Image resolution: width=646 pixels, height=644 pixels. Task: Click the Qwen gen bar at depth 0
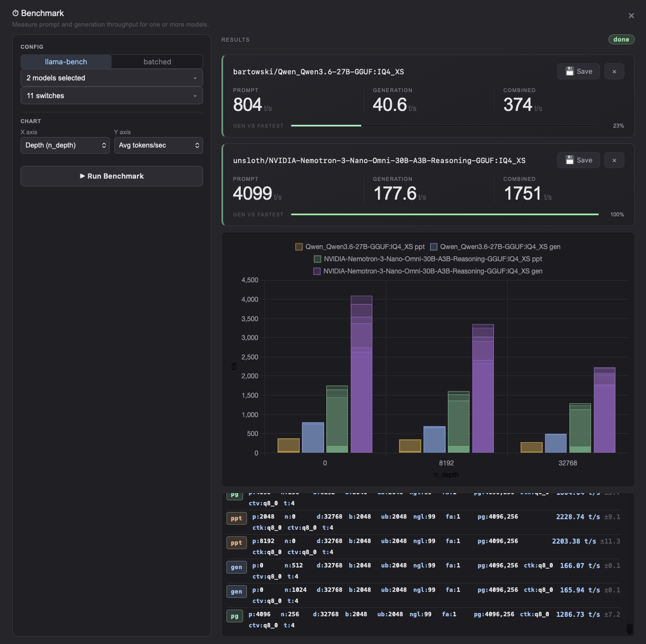[312, 437]
